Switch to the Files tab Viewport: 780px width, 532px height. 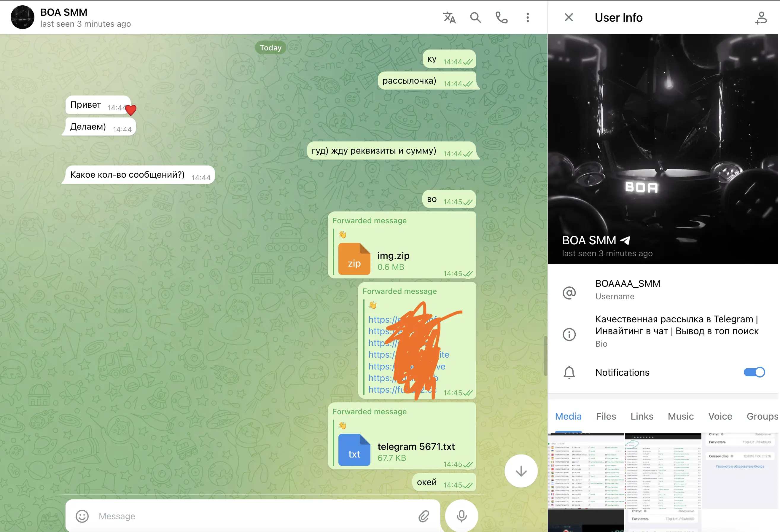[606, 417]
